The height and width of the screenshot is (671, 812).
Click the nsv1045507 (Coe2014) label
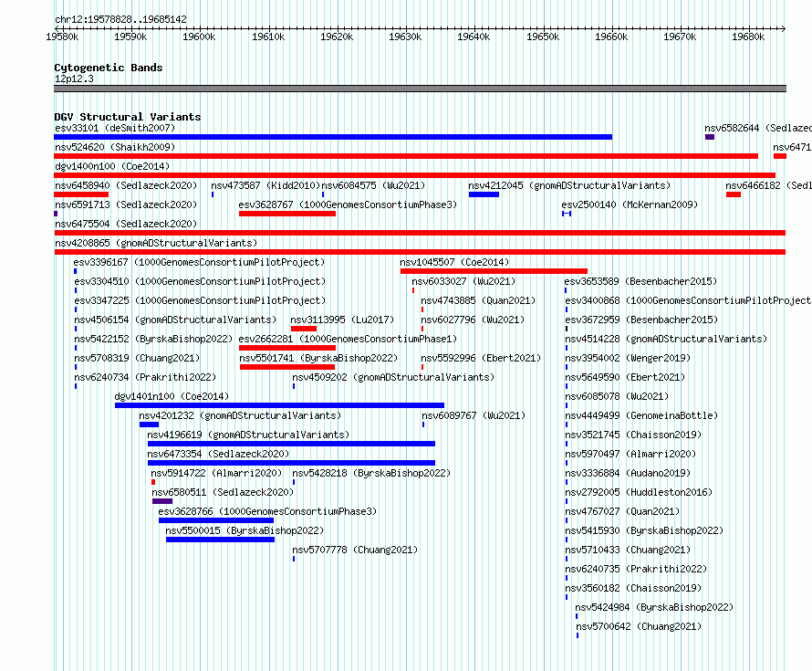click(x=454, y=262)
